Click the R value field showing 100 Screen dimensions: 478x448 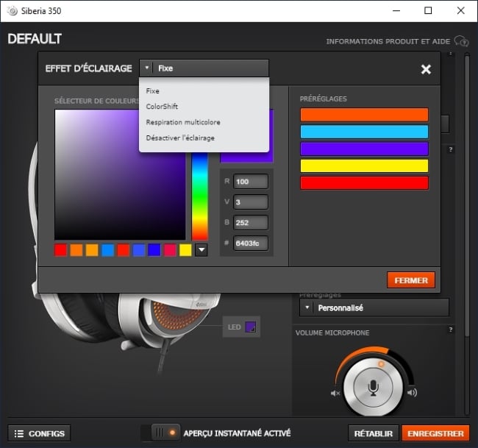(x=251, y=182)
